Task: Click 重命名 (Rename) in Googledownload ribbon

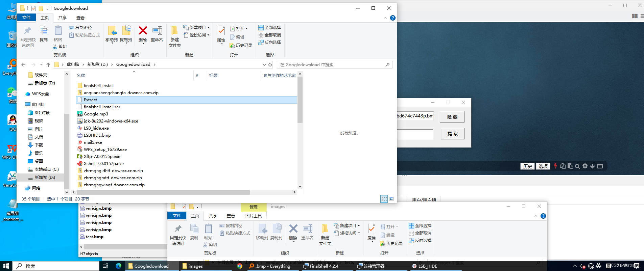Action: [x=157, y=34]
